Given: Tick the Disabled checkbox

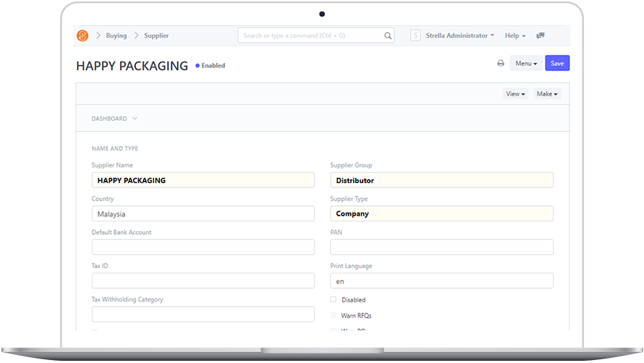Looking at the screenshot, I should (x=333, y=299).
